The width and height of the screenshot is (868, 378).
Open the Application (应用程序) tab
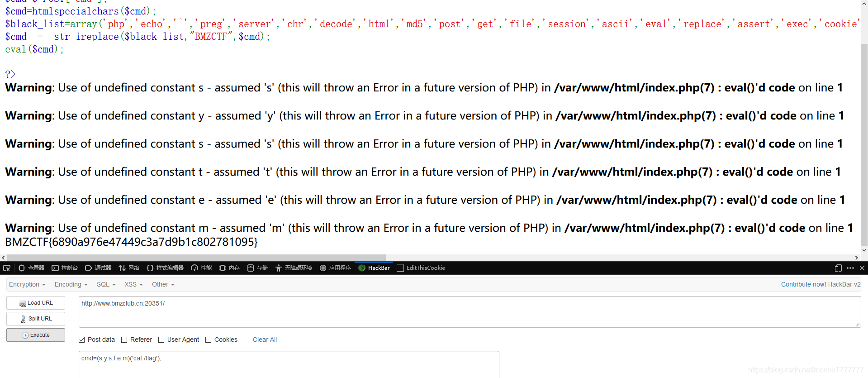click(335, 268)
